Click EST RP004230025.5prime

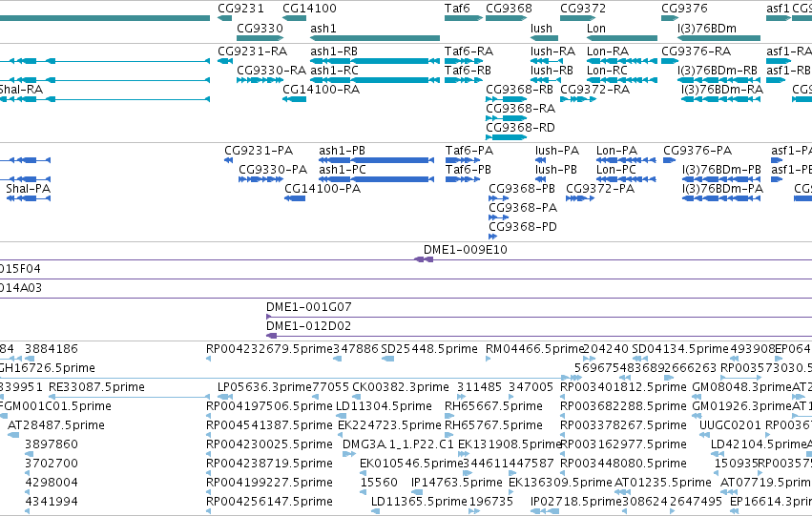[269, 444]
